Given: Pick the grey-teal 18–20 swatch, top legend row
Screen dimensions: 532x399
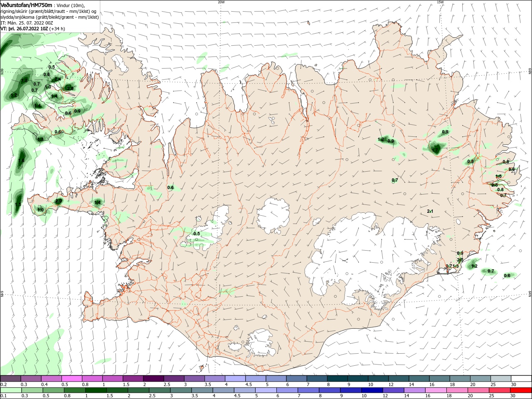Looking at the screenshot, I should click(x=460, y=379).
